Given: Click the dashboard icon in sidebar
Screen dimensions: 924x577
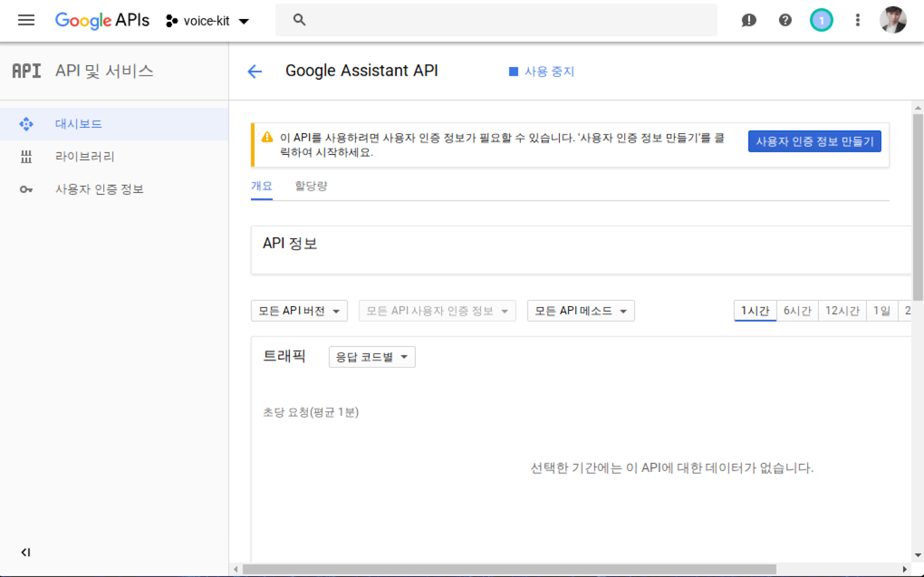Looking at the screenshot, I should coord(26,124).
